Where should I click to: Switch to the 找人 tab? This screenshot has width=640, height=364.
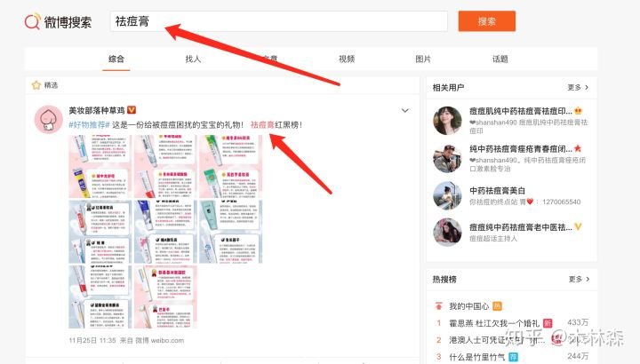193,59
